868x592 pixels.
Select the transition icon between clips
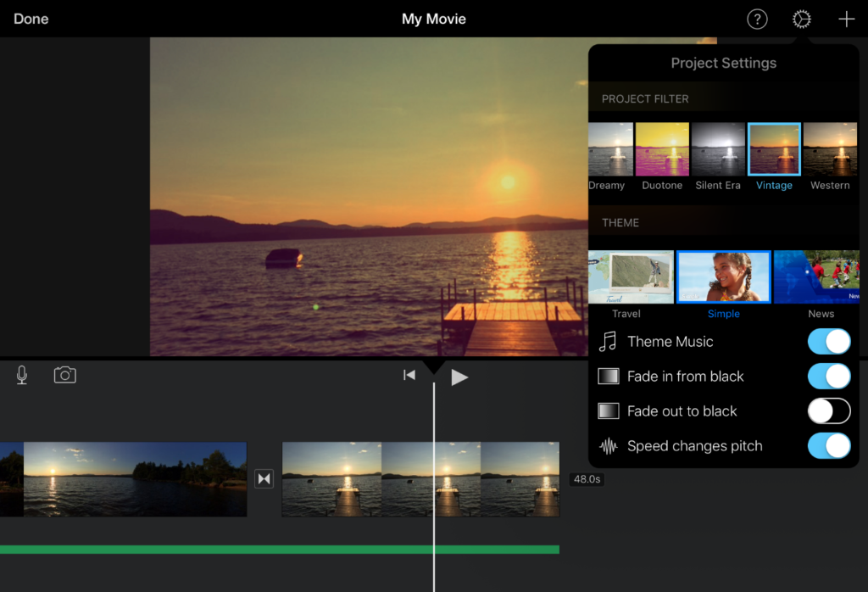click(264, 478)
